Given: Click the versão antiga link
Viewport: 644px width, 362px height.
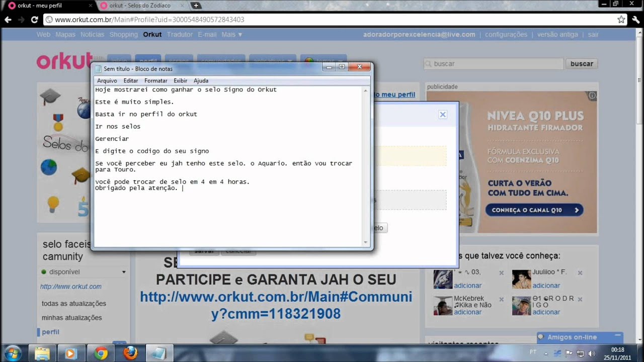Looking at the screenshot, I should pos(557,35).
